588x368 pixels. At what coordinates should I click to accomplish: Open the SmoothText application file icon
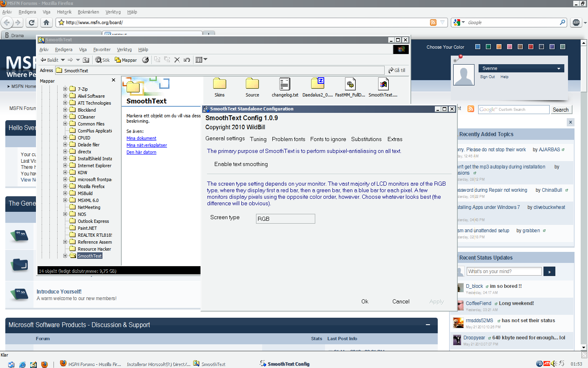point(383,87)
